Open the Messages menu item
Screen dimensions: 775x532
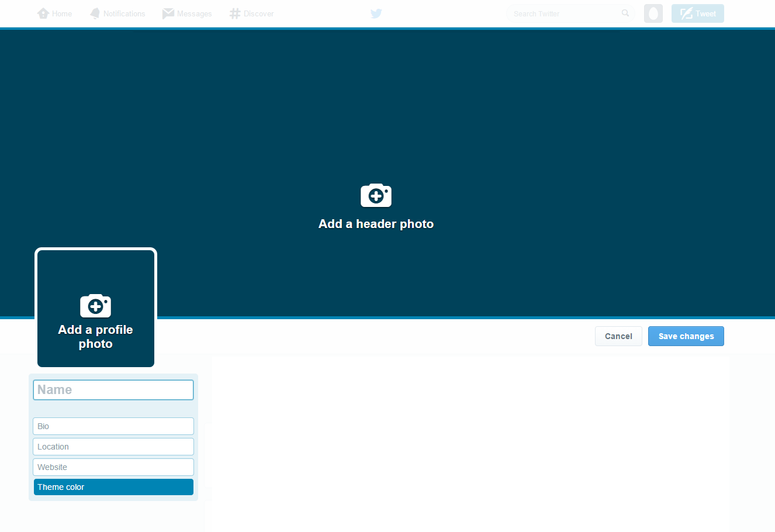(187, 13)
